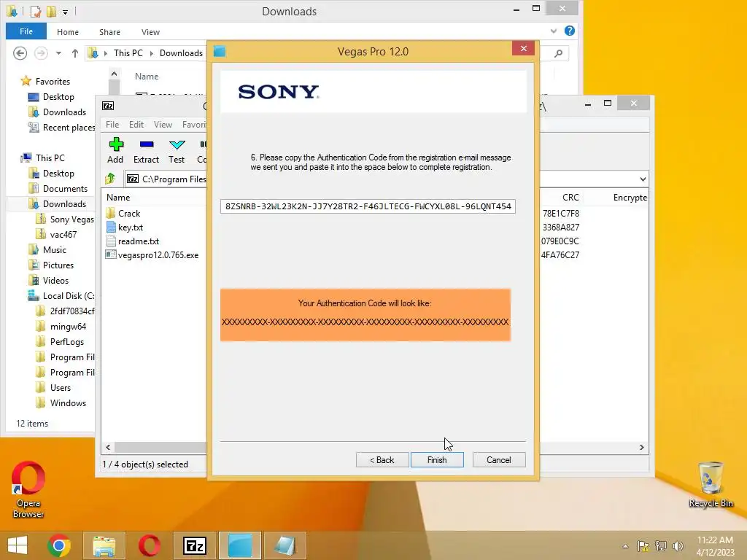Open the 7-Zip View menu

tap(163, 124)
